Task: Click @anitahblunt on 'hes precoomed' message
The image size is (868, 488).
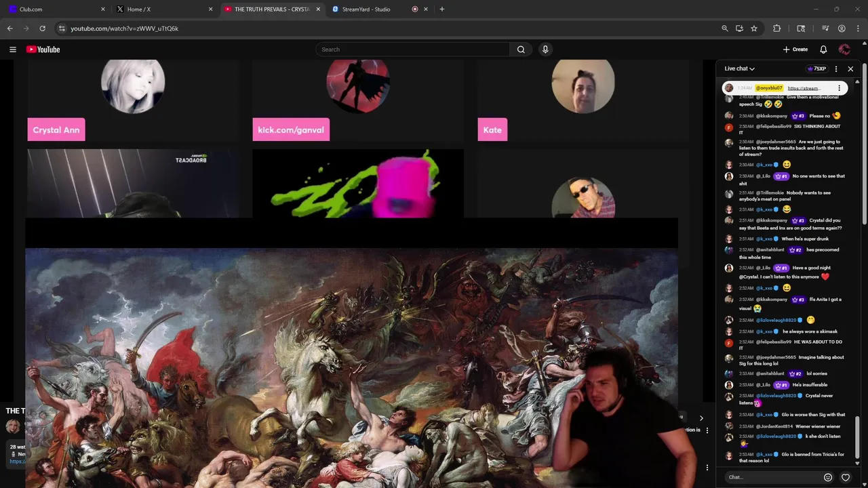Action: pyautogui.click(x=770, y=249)
